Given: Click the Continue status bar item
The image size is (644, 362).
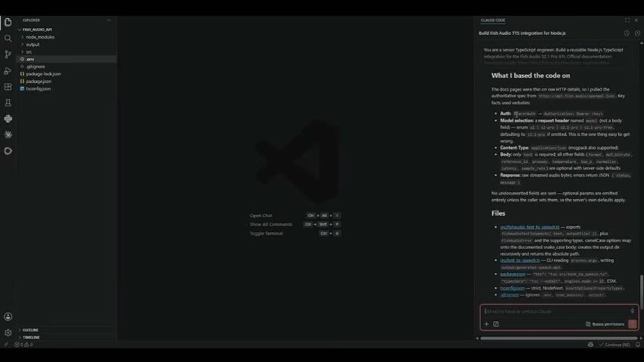Looking at the screenshot, I should click(x=614, y=345).
